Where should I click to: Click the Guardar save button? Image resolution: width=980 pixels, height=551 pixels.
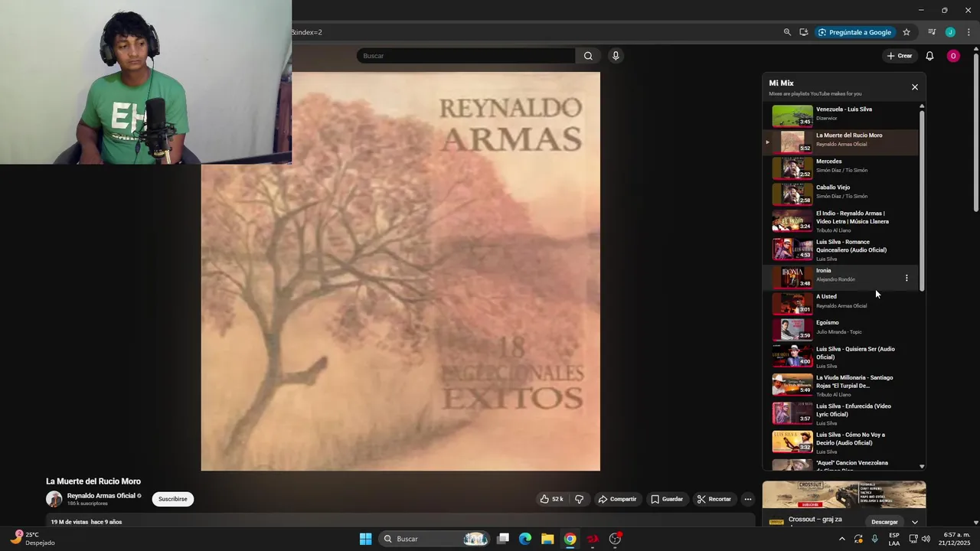click(667, 499)
